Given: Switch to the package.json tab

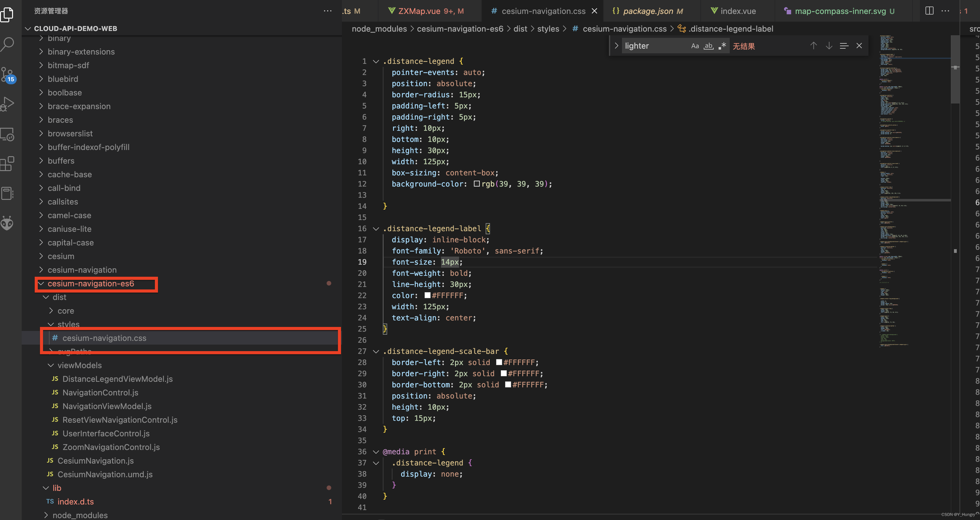Looking at the screenshot, I should coord(647,11).
